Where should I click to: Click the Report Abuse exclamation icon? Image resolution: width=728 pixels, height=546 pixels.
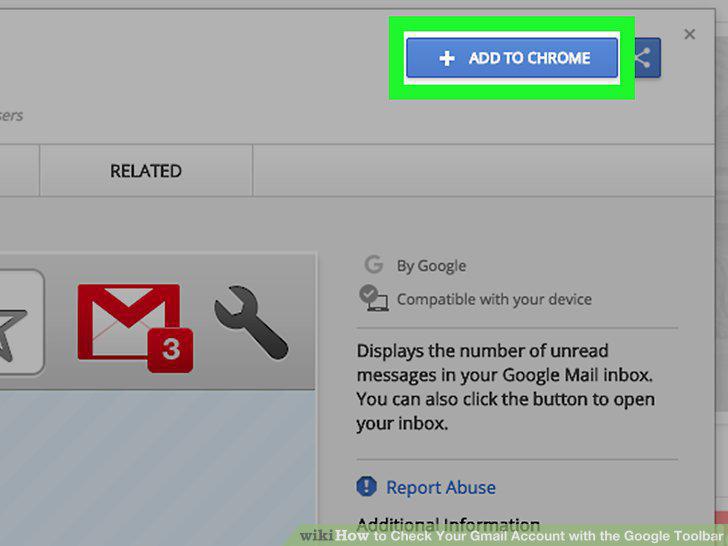point(366,486)
